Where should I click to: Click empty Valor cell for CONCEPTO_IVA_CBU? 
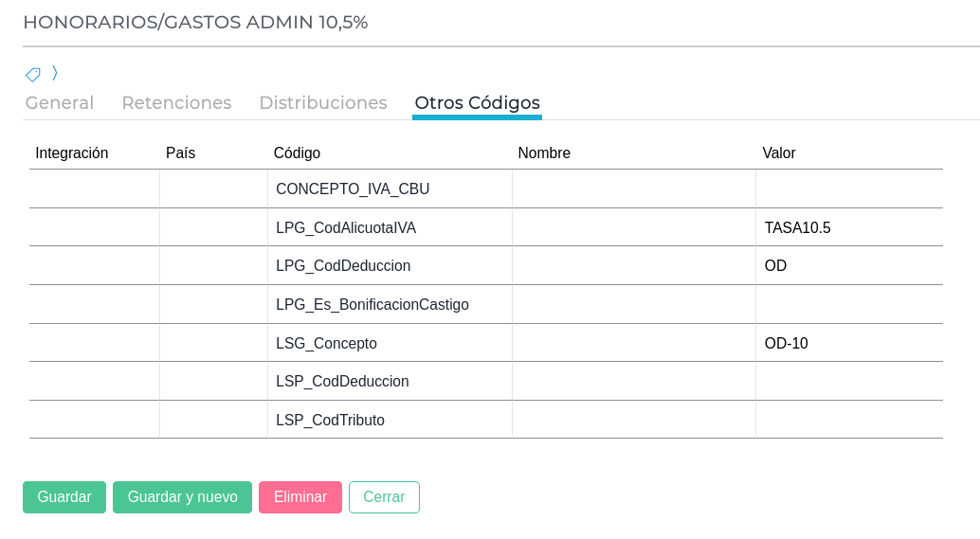point(848,189)
